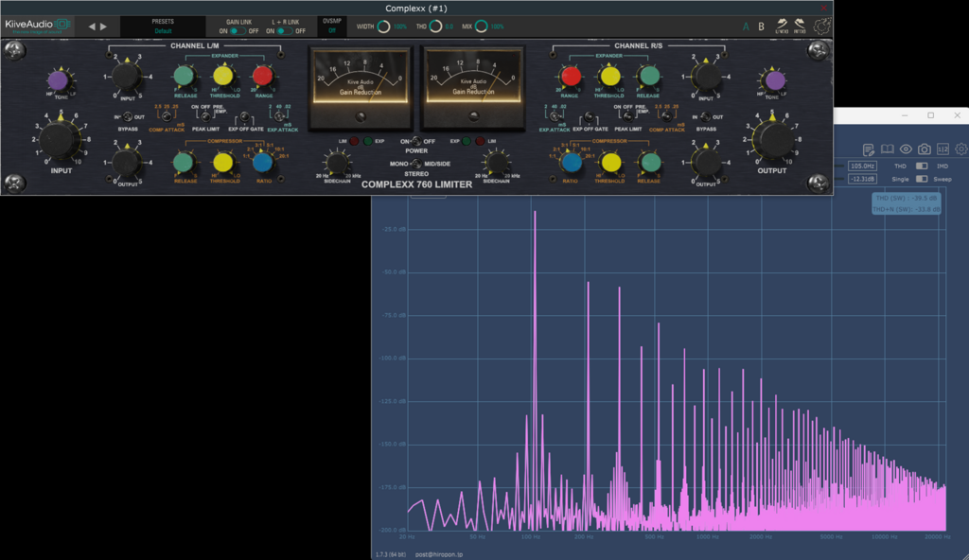Select B state in Complexx header
Screen dimensions: 969x560
tap(762, 26)
